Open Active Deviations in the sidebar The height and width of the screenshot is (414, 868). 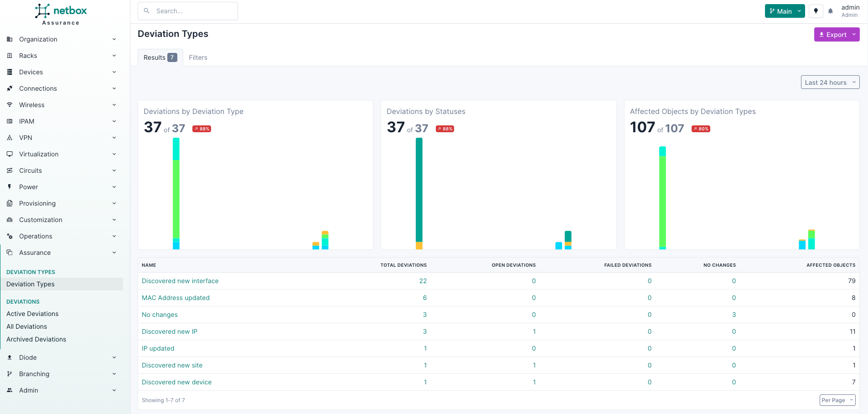click(32, 314)
